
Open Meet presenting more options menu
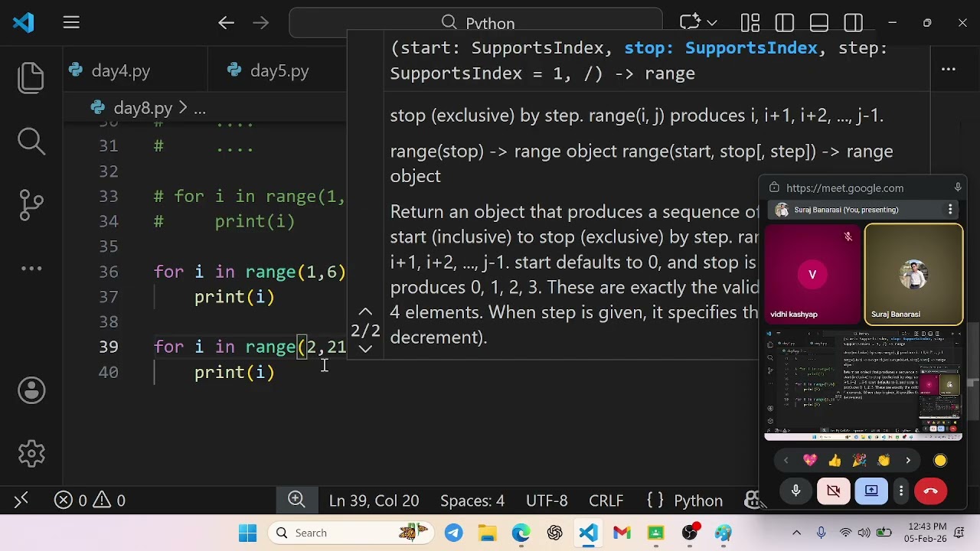950,210
